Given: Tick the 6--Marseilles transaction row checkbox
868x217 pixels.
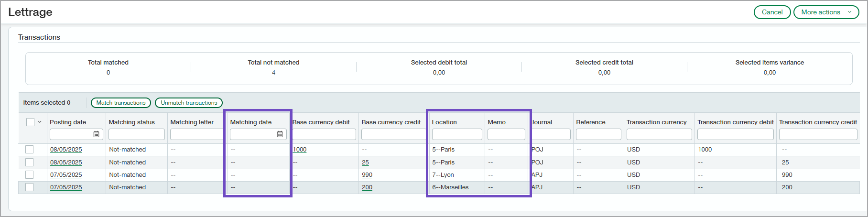Looking at the screenshot, I should pyautogui.click(x=30, y=187).
